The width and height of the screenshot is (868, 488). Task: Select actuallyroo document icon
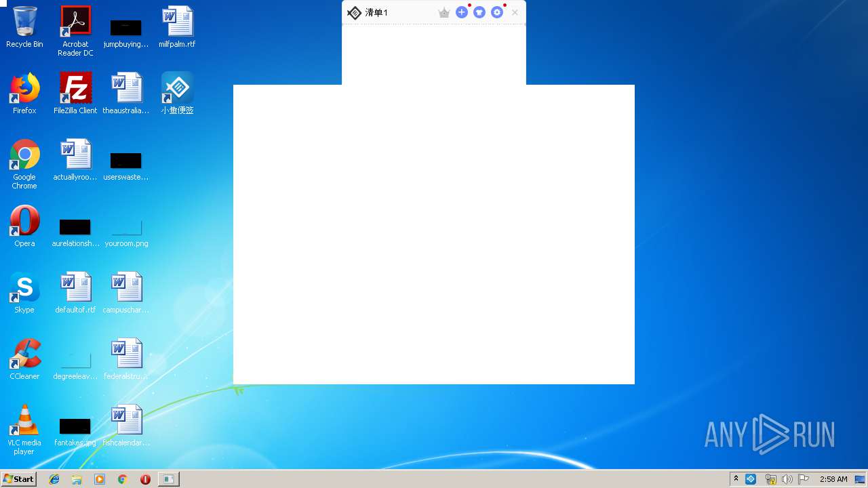click(x=75, y=160)
